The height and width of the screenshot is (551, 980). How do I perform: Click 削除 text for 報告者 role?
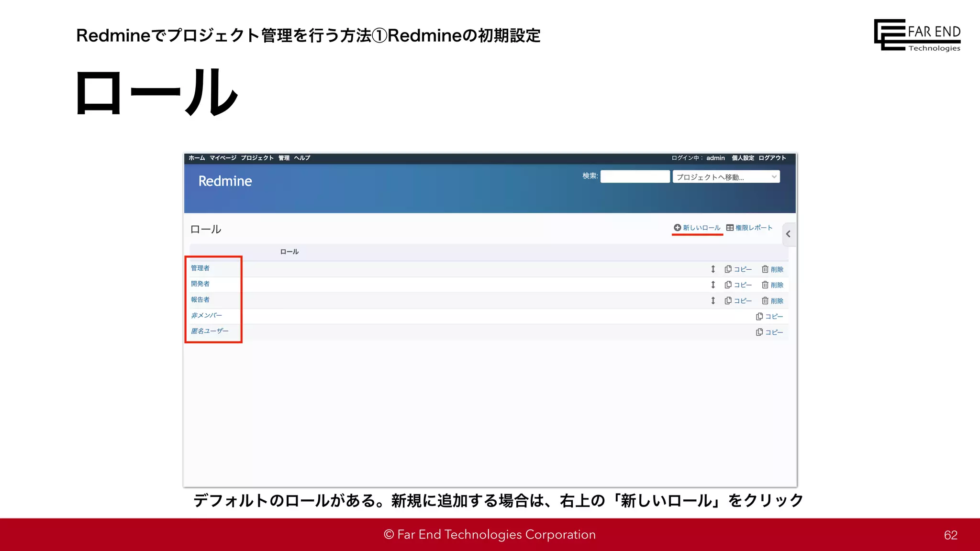777,301
